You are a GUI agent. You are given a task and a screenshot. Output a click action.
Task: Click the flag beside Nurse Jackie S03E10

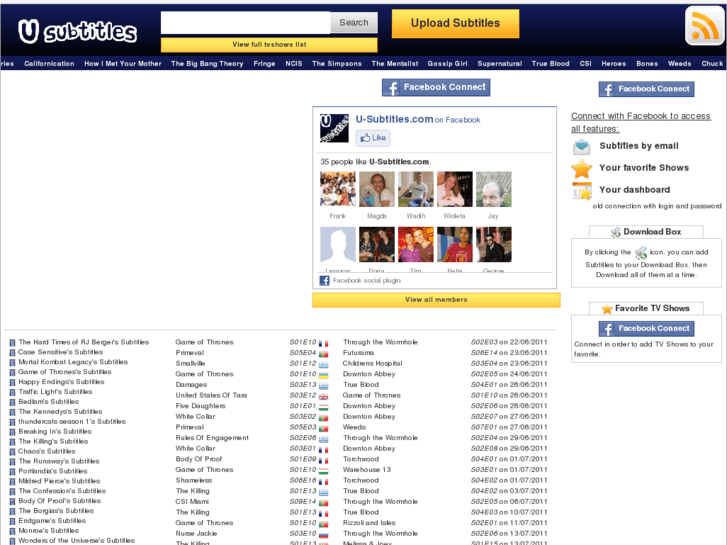coord(323,534)
